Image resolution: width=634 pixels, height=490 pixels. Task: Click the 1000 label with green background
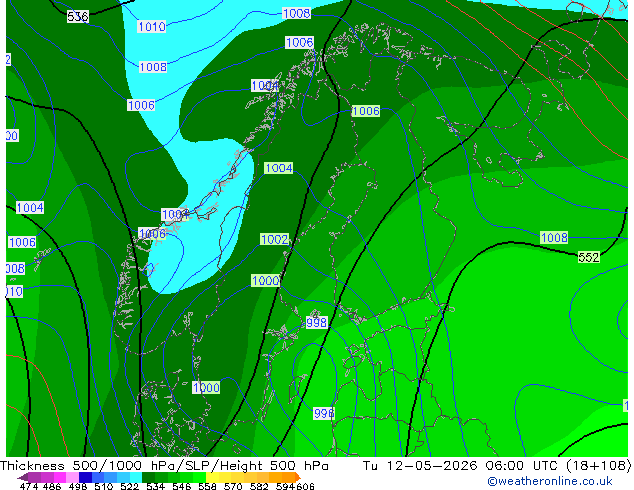[265, 281]
